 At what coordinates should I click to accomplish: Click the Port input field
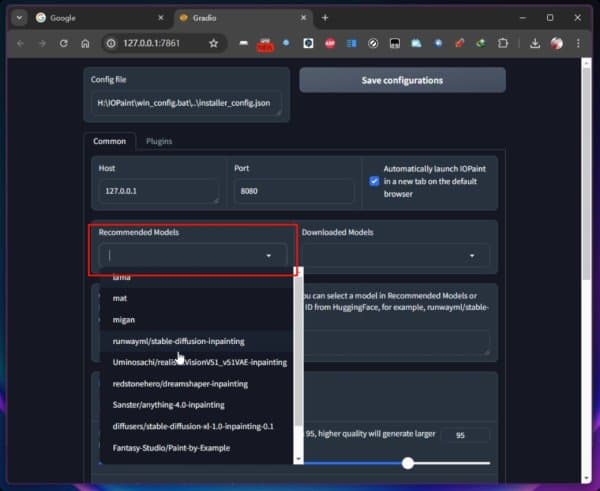click(293, 192)
